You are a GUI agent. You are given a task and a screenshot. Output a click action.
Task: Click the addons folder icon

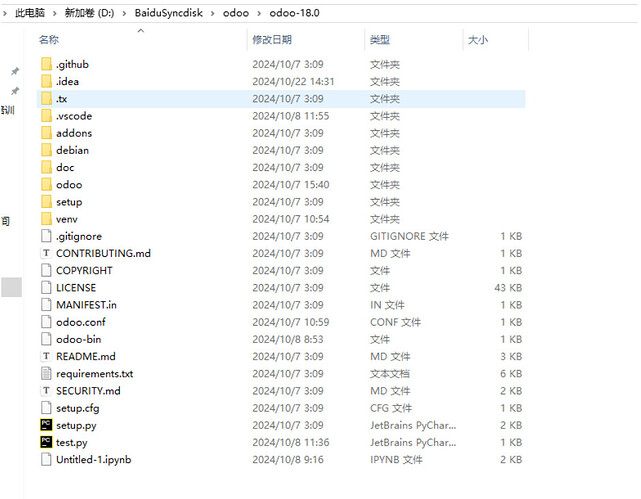click(x=46, y=133)
